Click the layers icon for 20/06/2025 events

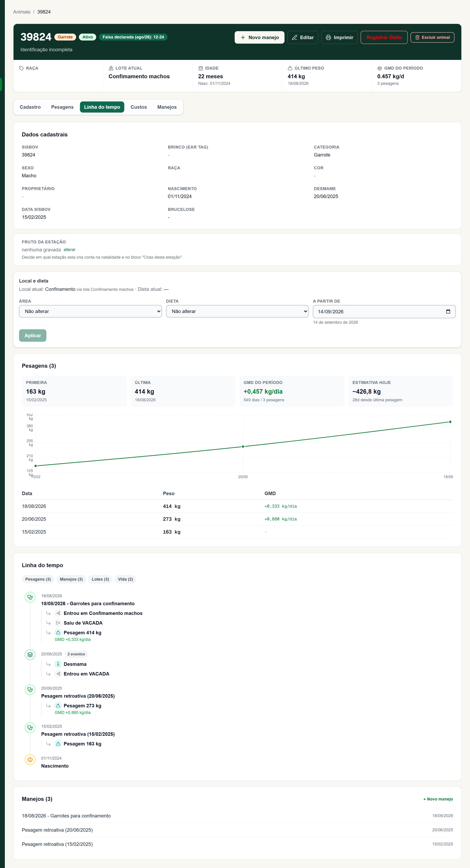[30, 655]
